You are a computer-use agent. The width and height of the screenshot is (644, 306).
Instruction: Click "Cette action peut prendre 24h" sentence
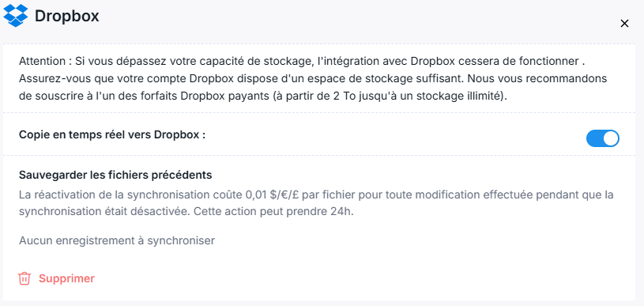pyautogui.click(x=272, y=212)
